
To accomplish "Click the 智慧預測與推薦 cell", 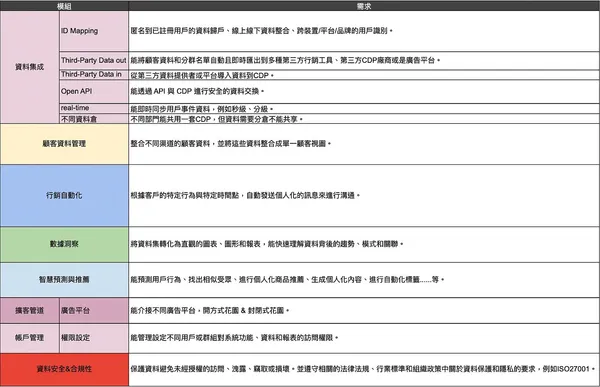I will [x=64, y=280].
